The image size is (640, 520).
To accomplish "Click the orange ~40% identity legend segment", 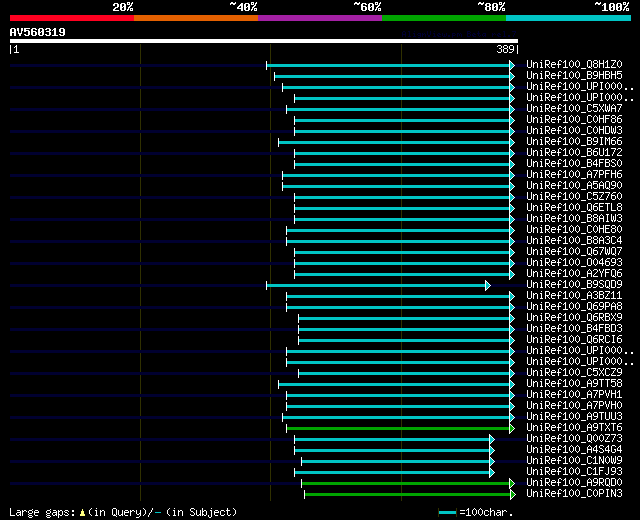I will [x=196, y=18].
